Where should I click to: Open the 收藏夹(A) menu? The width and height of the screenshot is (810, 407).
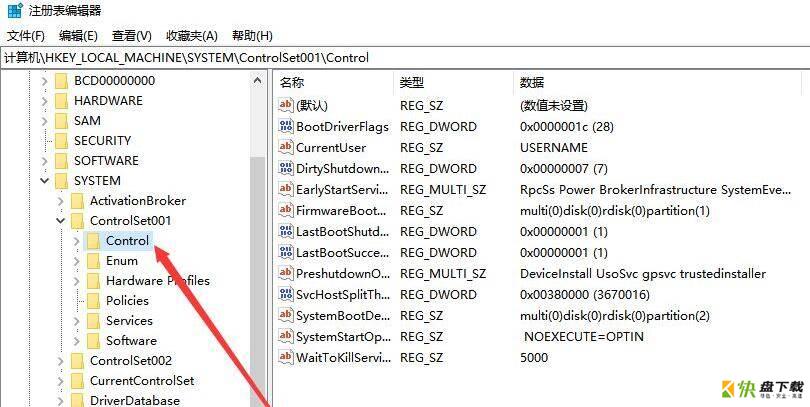[x=192, y=36]
